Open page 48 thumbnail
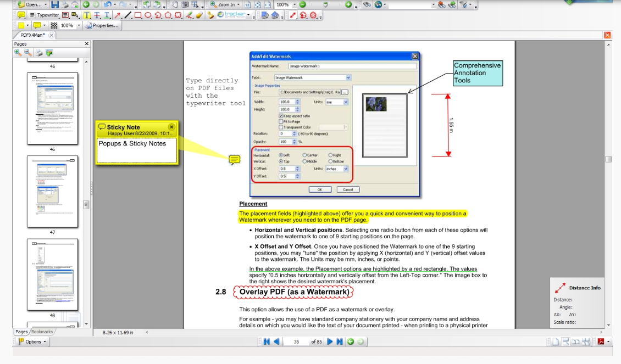 click(x=52, y=275)
